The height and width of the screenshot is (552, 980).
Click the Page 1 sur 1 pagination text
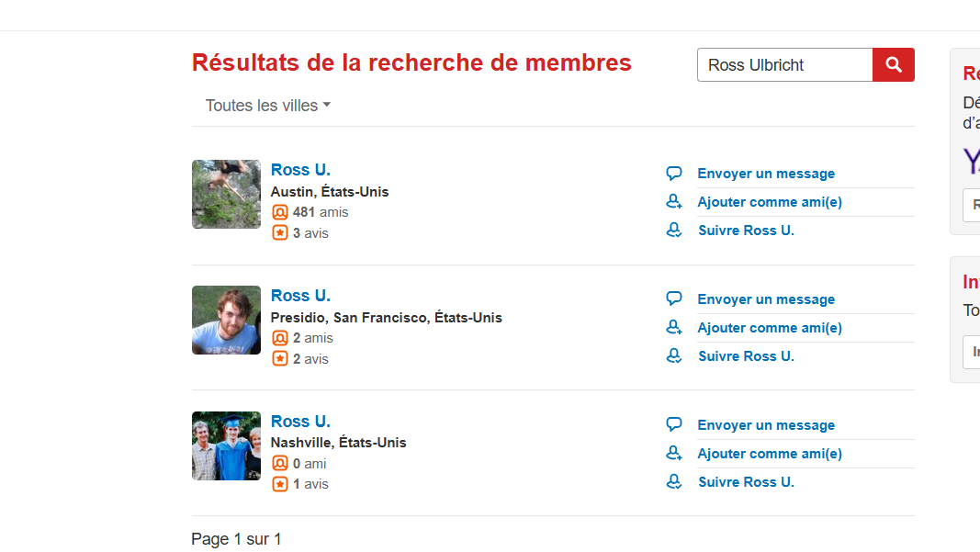(236, 539)
